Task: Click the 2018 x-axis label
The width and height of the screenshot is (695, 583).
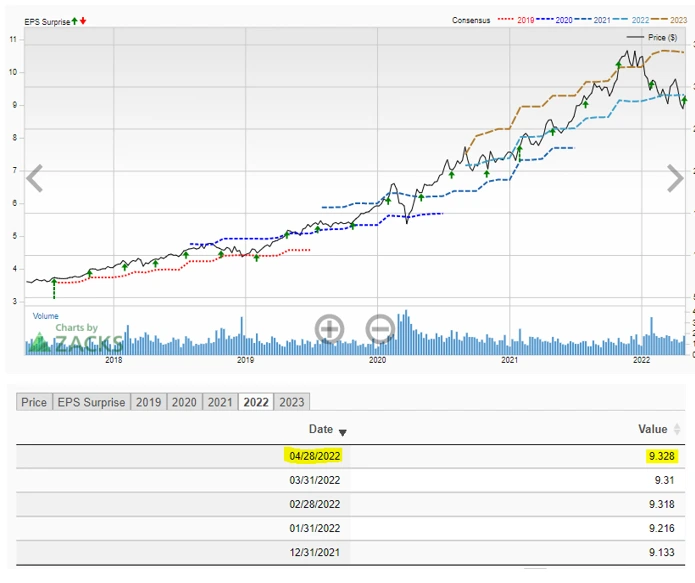Action: [x=113, y=360]
